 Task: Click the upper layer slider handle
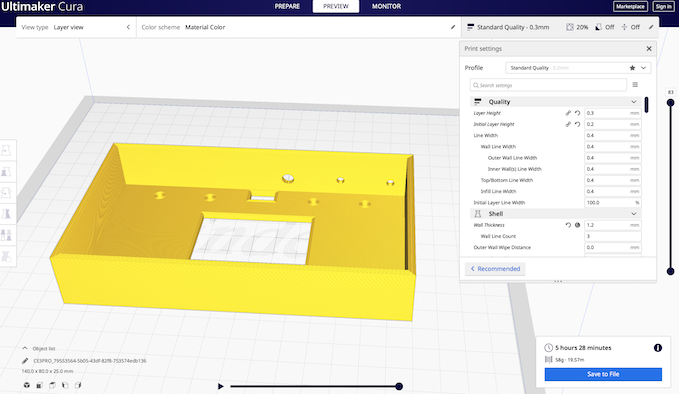(x=670, y=103)
